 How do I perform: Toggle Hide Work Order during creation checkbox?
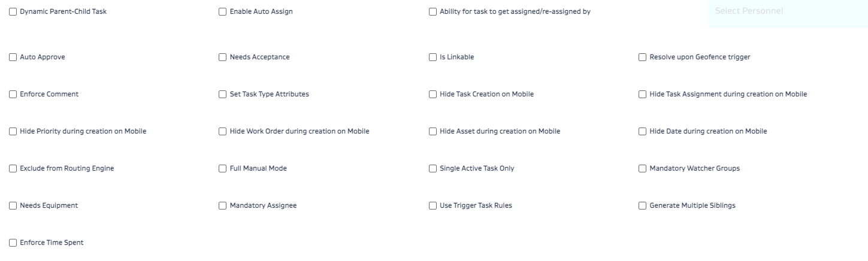coord(223,132)
